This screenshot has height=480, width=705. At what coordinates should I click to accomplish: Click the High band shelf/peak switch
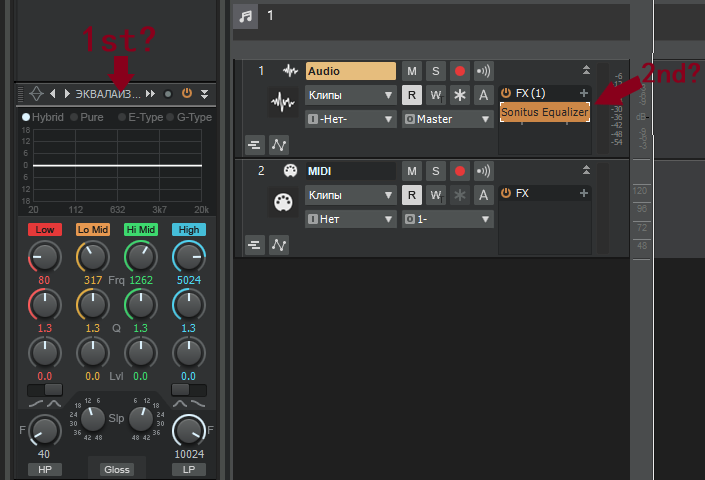coord(189,390)
